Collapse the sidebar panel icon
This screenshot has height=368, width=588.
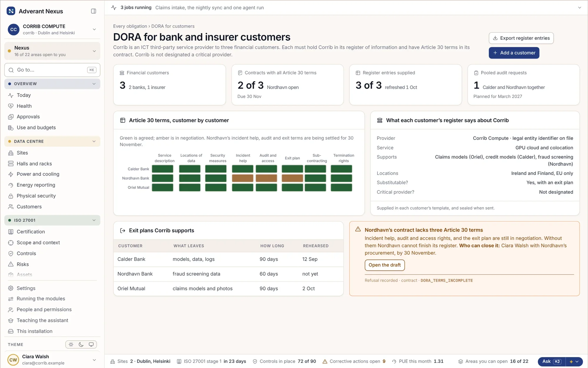93,11
